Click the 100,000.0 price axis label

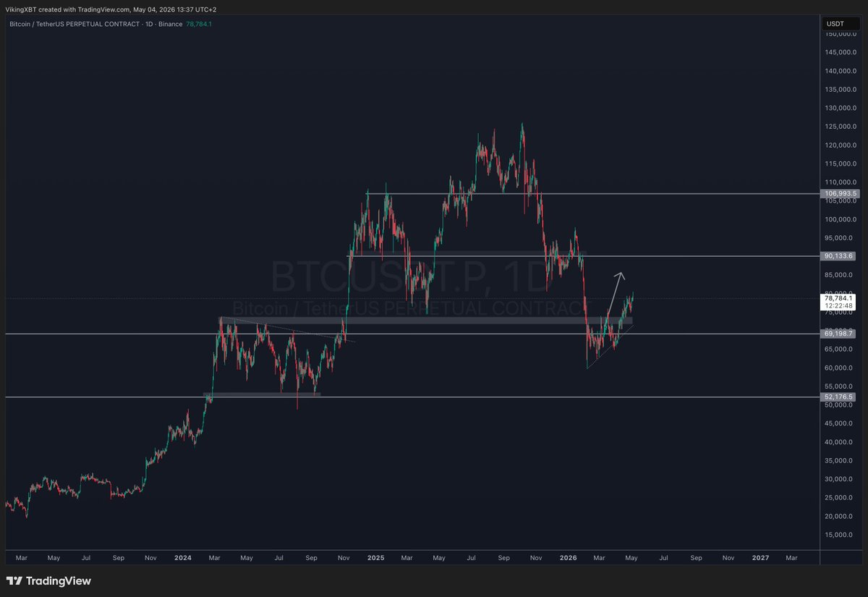click(x=841, y=219)
